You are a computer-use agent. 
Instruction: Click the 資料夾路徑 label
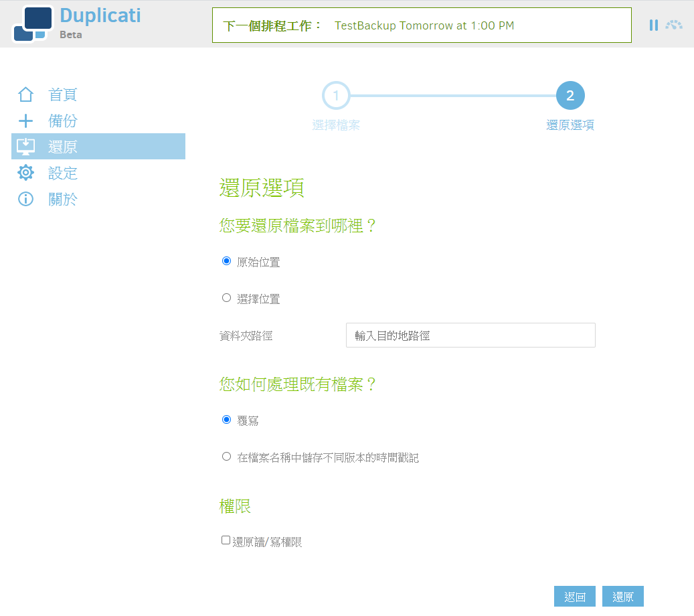[x=246, y=336]
